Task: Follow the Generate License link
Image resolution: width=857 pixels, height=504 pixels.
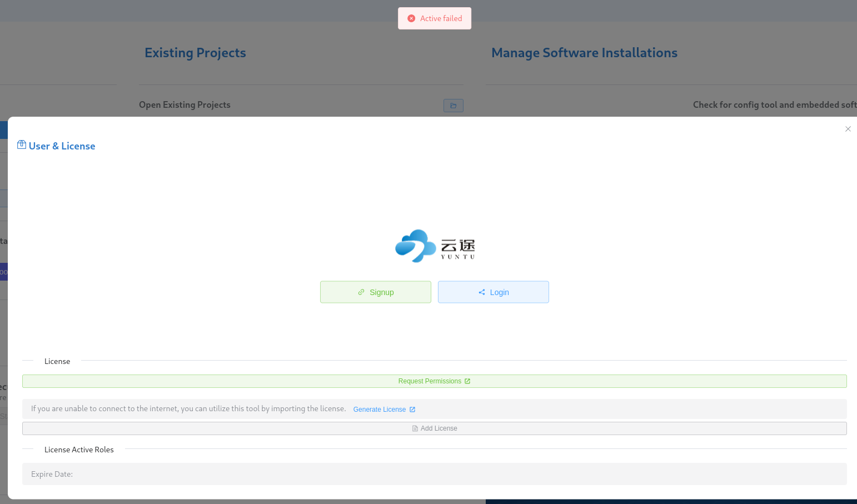Action: pos(380,410)
